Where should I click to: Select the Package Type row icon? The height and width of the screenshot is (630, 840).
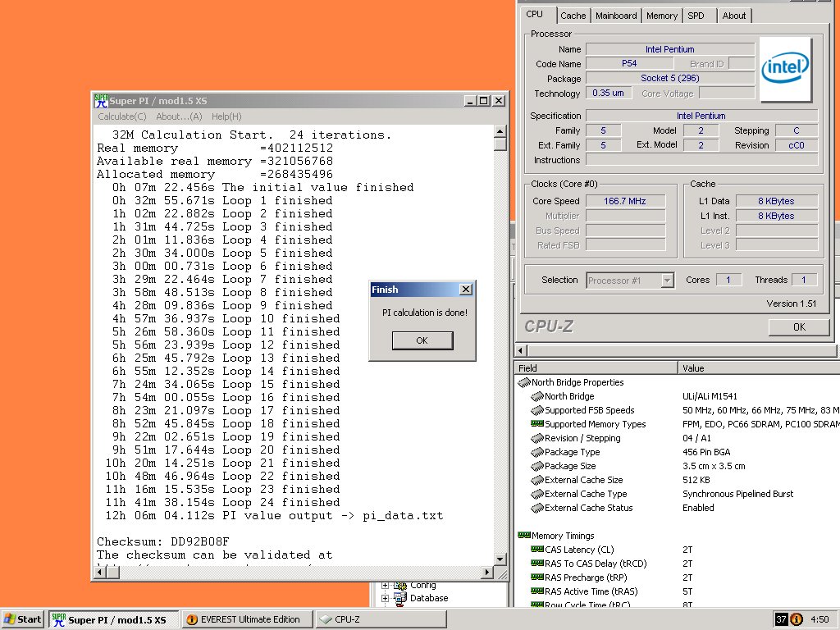coord(536,452)
